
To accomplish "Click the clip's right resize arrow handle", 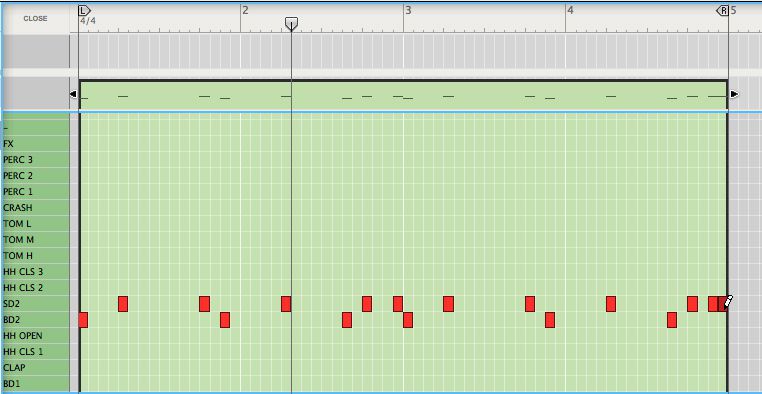I will pyautogui.click(x=734, y=94).
